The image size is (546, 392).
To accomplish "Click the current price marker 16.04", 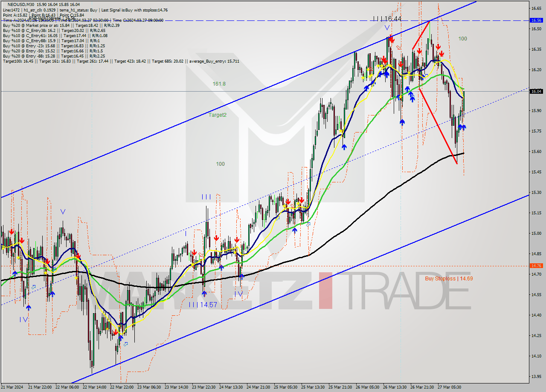I will click(536, 91).
